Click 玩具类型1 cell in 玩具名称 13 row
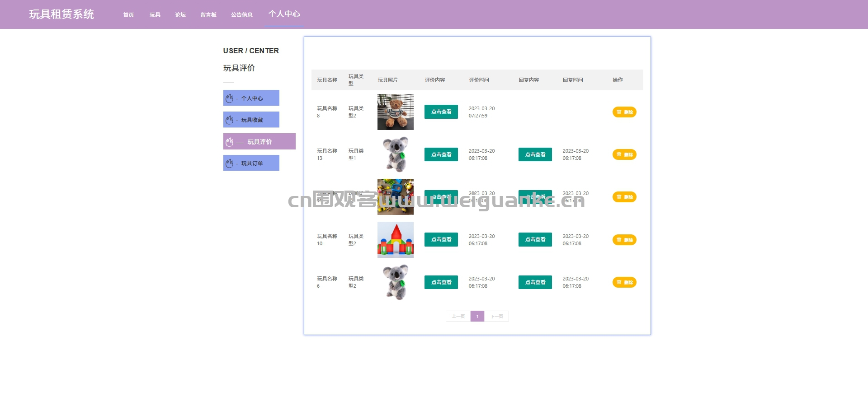The width and height of the screenshot is (868, 415). tap(356, 154)
